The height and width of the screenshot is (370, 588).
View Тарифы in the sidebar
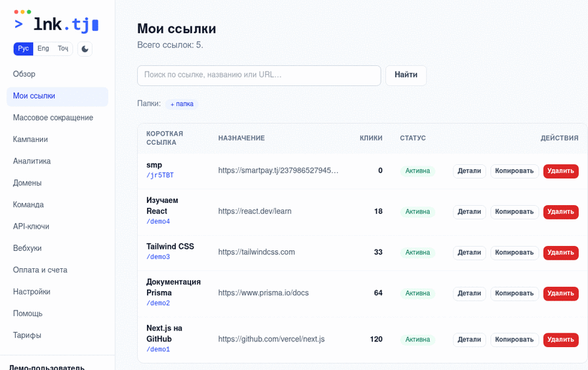(x=57, y=335)
